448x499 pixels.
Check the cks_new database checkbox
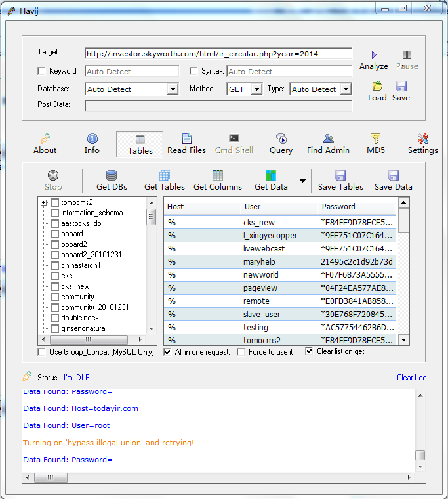click(54, 286)
